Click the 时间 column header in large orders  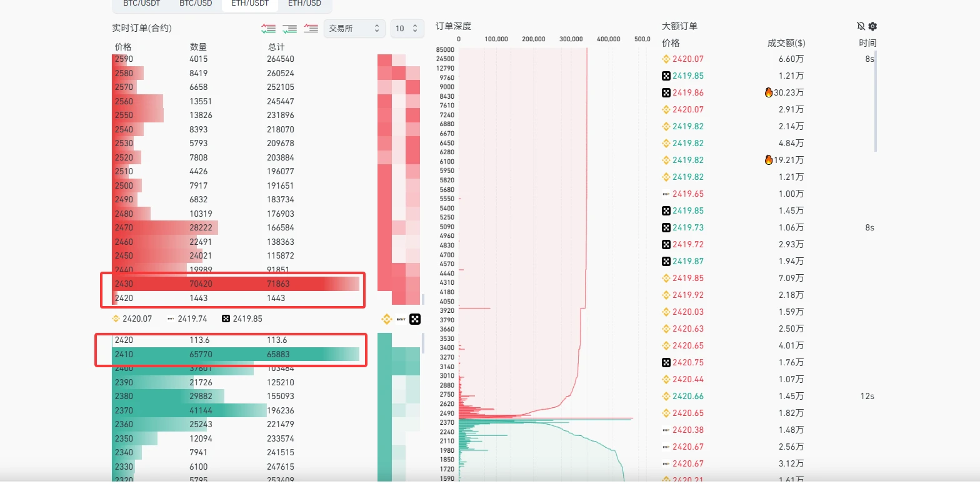tap(867, 43)
